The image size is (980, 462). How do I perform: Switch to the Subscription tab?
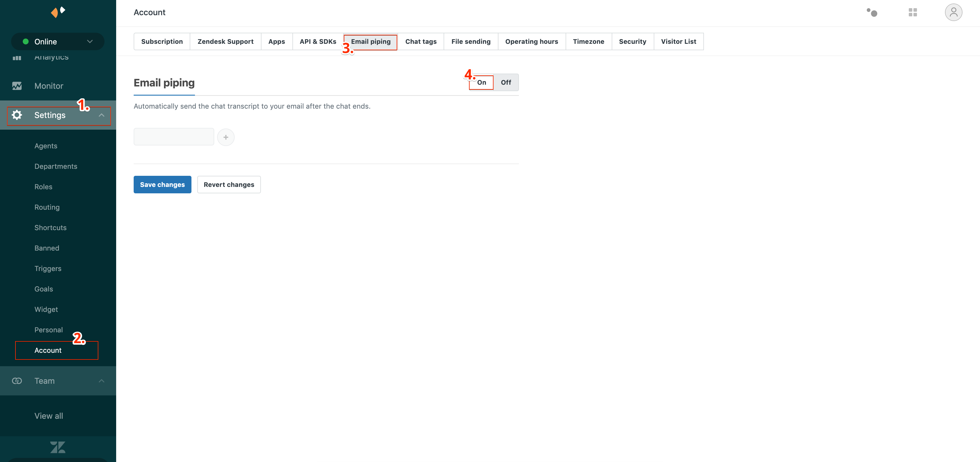(162, 41)
